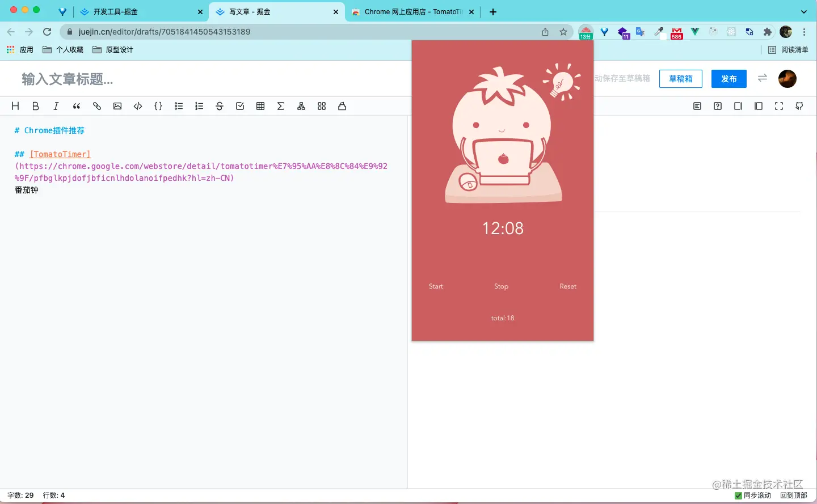Toggle the 同步滚动 sync scroll checkbox

click(738, 495)
